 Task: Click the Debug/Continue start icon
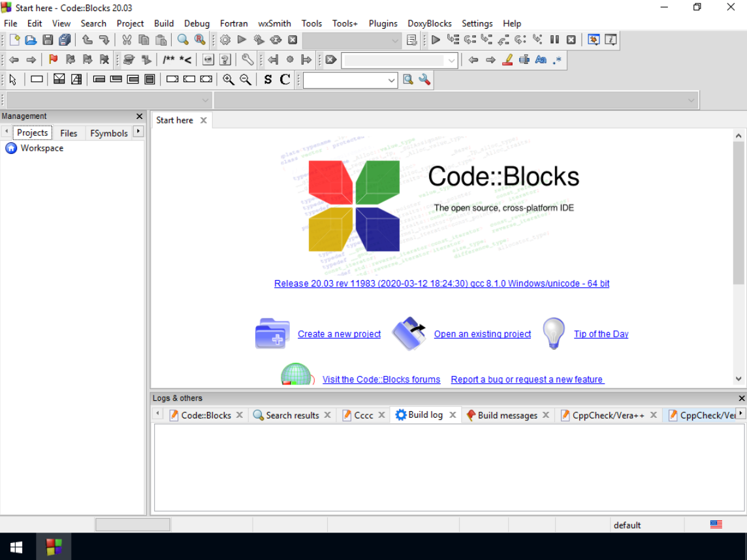click(436, 40)
